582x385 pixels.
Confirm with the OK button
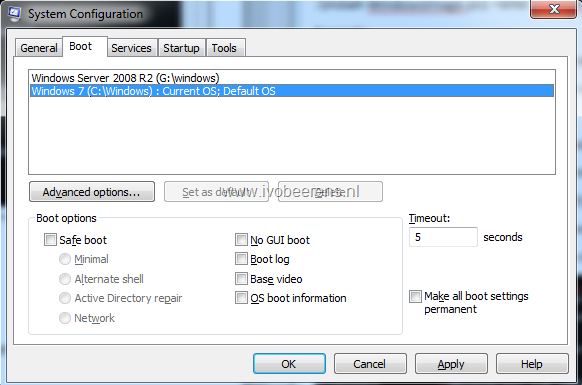click(290, 364)
